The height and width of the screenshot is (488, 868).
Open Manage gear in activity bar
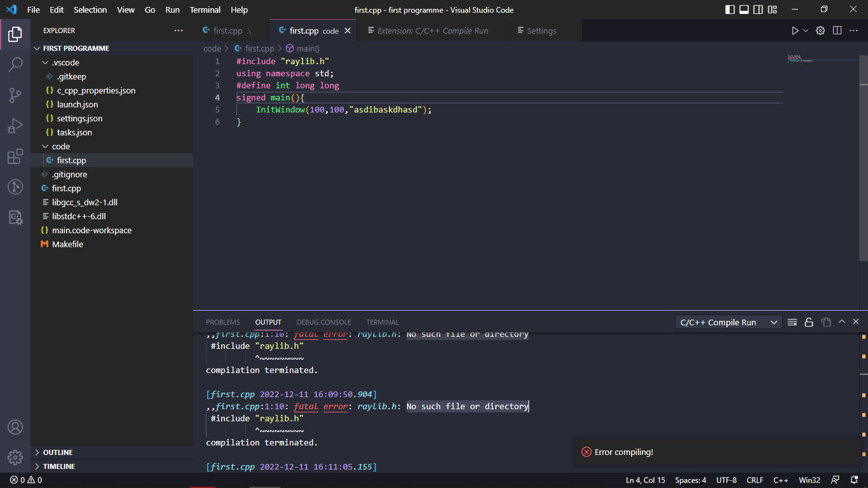(15, 457)
